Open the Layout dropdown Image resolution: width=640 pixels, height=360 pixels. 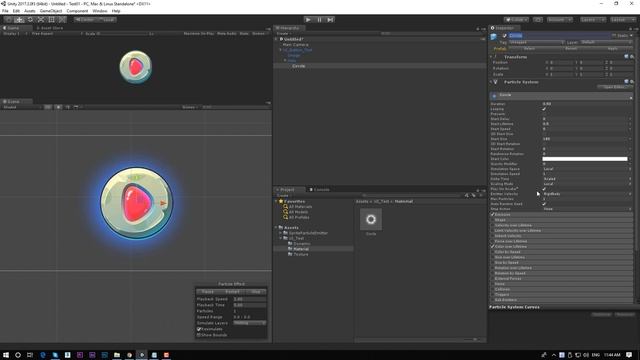(622, 20)
